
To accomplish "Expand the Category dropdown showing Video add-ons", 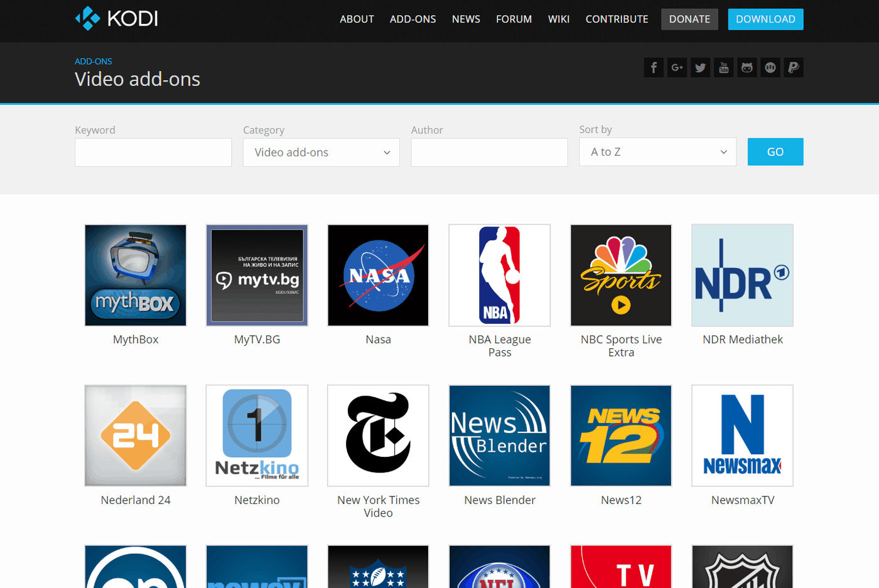I will [321, 152].
